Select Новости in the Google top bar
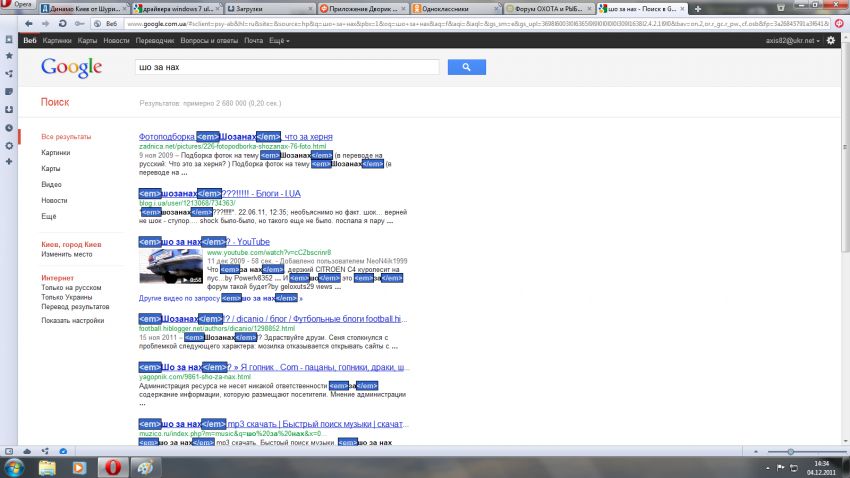850x478 pixels. (116, 41)
